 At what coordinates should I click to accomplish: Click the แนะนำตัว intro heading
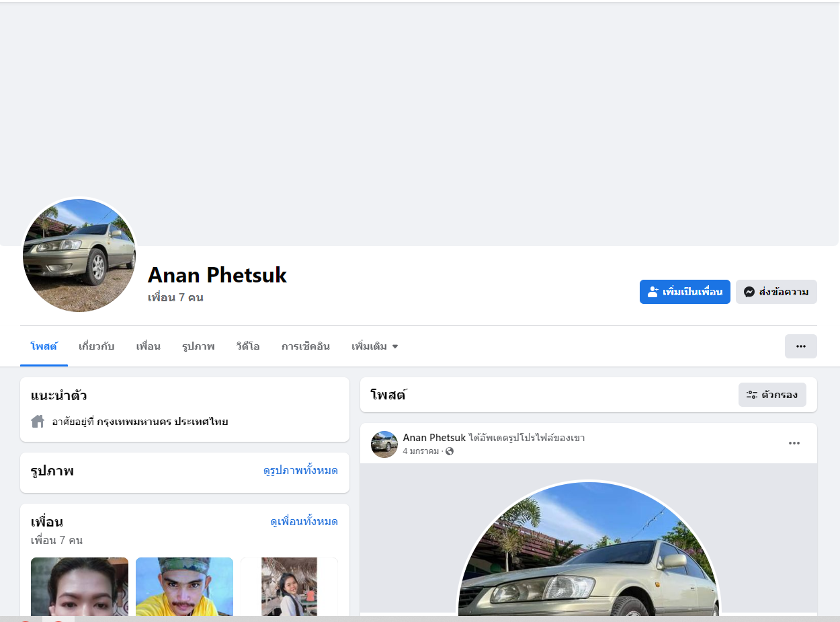click(x=59, y=395)
